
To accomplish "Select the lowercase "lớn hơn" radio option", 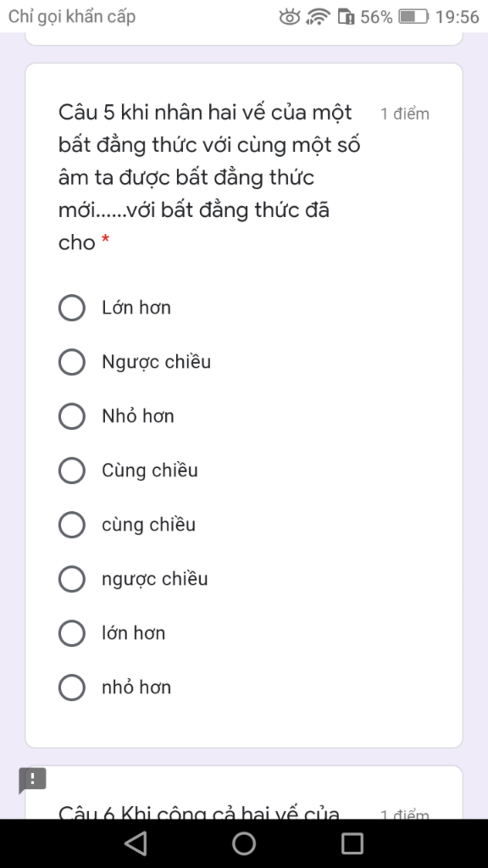I will tap(72, 633).
